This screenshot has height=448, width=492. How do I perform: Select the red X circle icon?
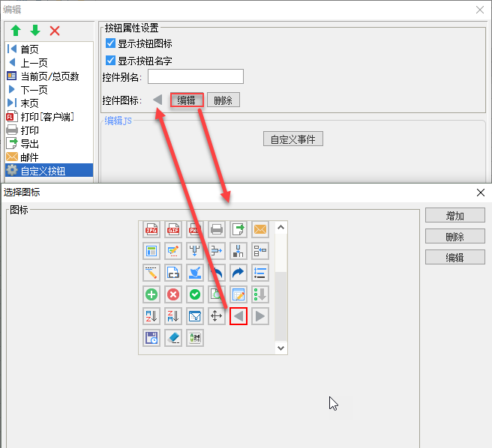173,294
